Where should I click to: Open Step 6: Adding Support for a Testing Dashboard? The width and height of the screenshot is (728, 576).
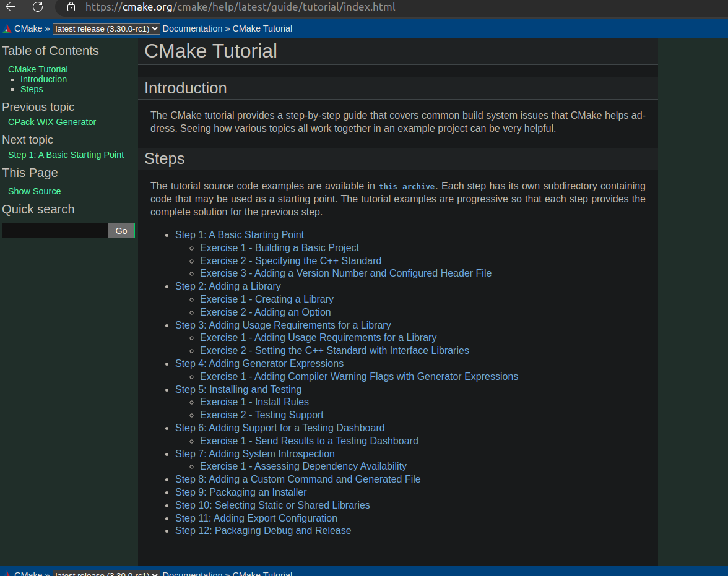280,428
